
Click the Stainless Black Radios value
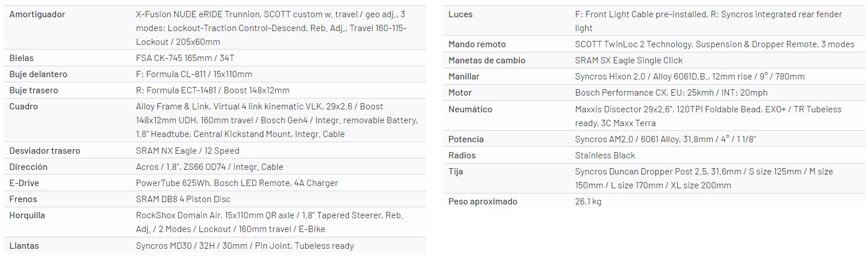tap(605, 155)
